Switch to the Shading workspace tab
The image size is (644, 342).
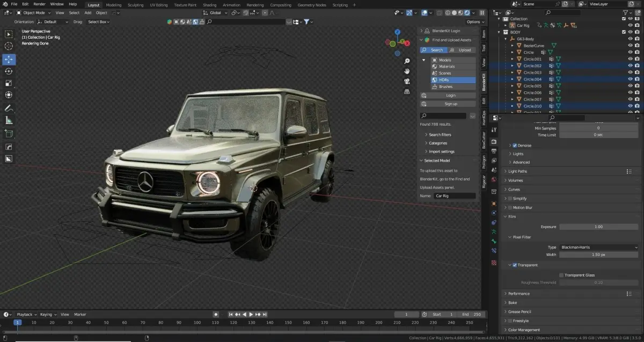coord(209,5)
